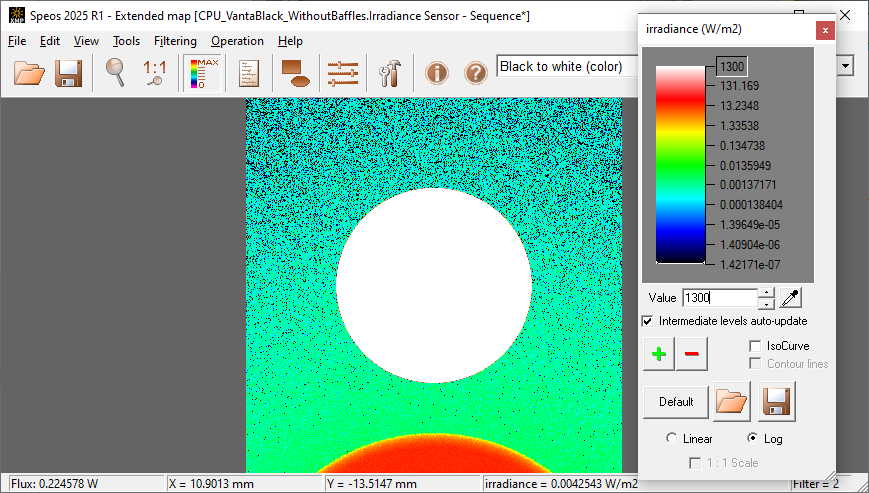
Task: Toggle Intermediate levels auto-update checkbox
Action: click(x=647, y=321)
